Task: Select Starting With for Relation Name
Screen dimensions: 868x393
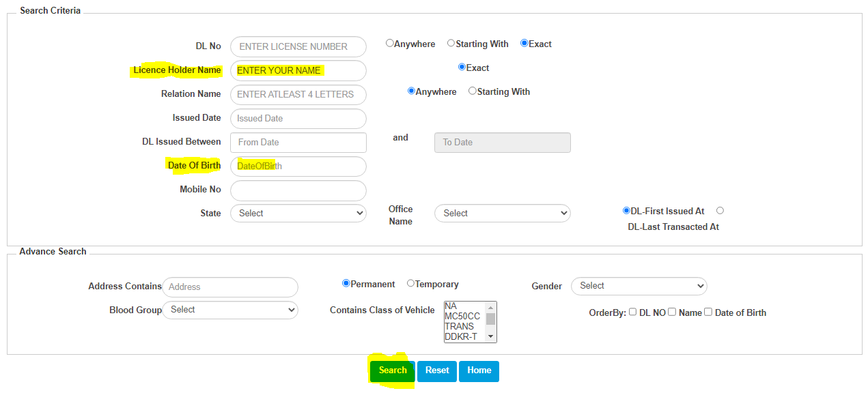Action: 472,91
